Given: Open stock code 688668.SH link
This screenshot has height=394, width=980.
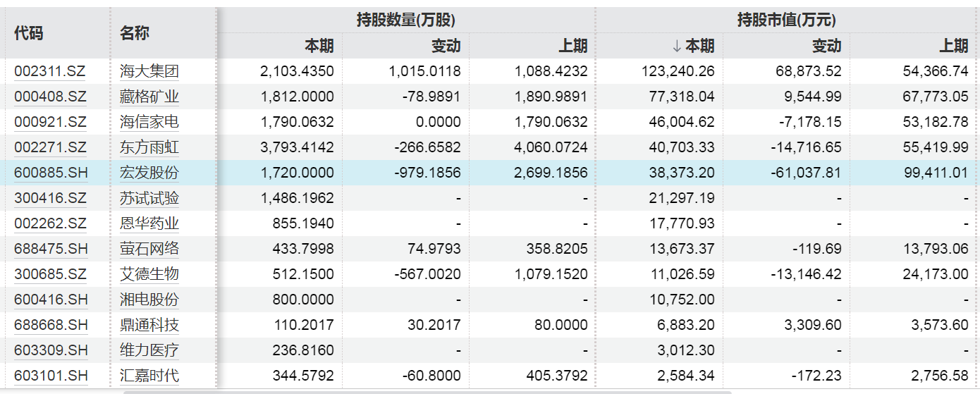Looking at the screenshot, I should tap(51, 325).
